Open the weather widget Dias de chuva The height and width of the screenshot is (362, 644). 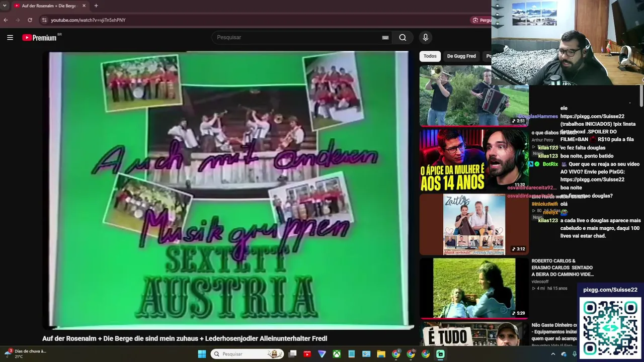pos(25,353)
